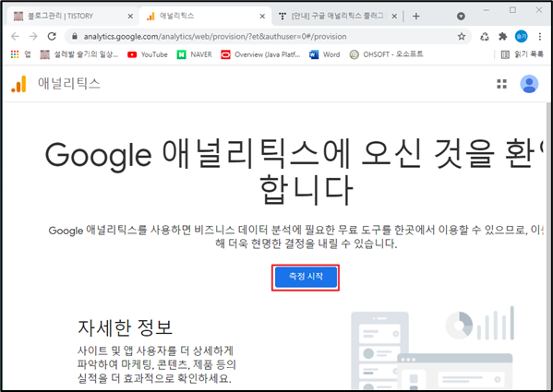553x392 pixels.
Task: Close the 블로그관리 TISTORY tab
Action: [x=130, y=17]
